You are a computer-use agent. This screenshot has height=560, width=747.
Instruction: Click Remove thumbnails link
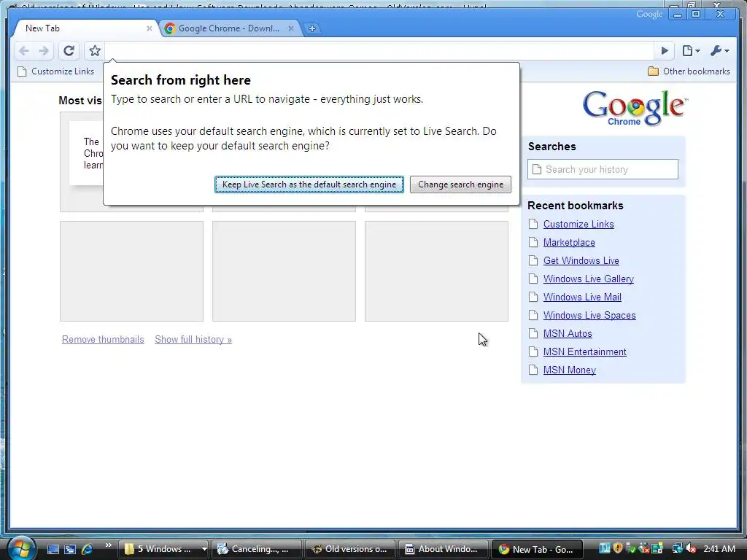tap(103, 340)
